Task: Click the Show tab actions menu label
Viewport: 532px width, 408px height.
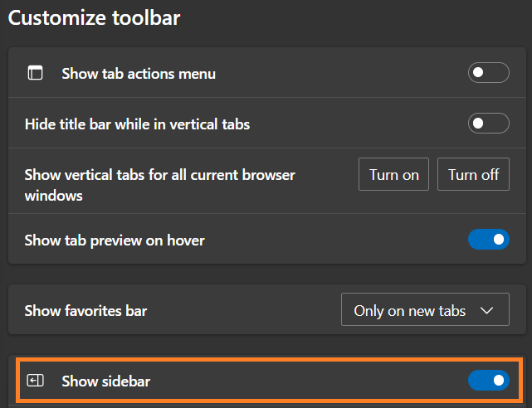Action: 139,74
